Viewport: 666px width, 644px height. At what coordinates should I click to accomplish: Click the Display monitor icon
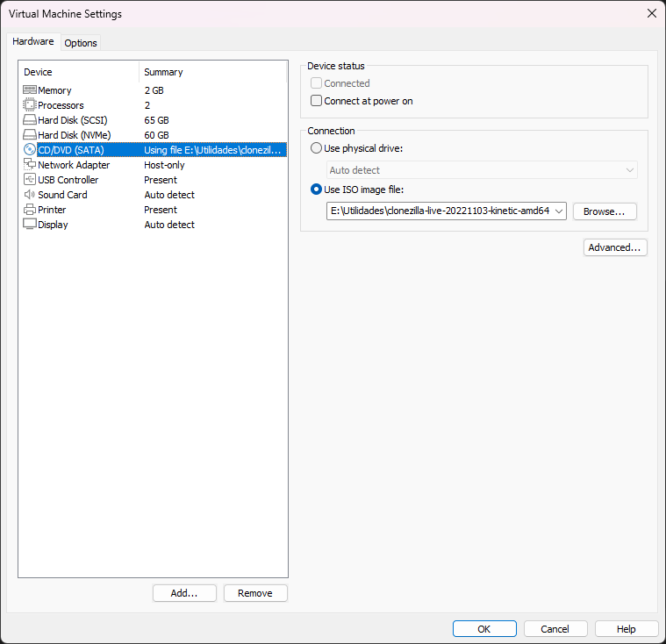click(29, 225)
